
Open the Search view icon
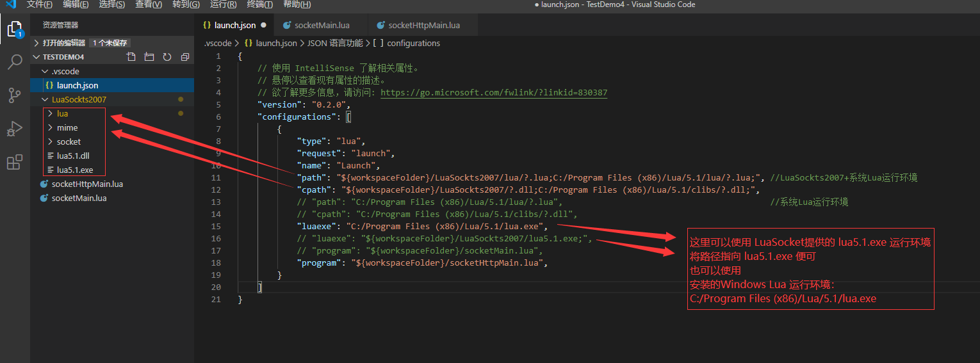[x=14, y=62]
